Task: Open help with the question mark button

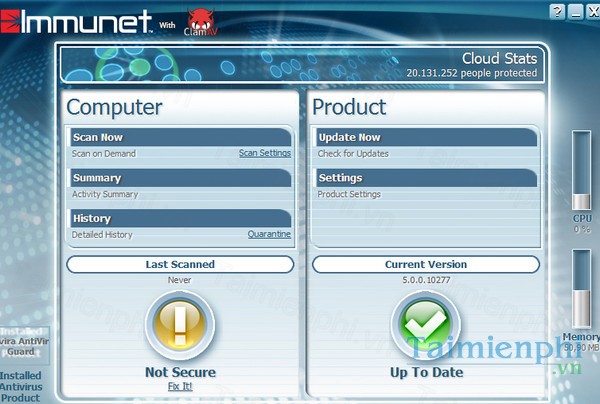Action: click(x=557, y=12)
